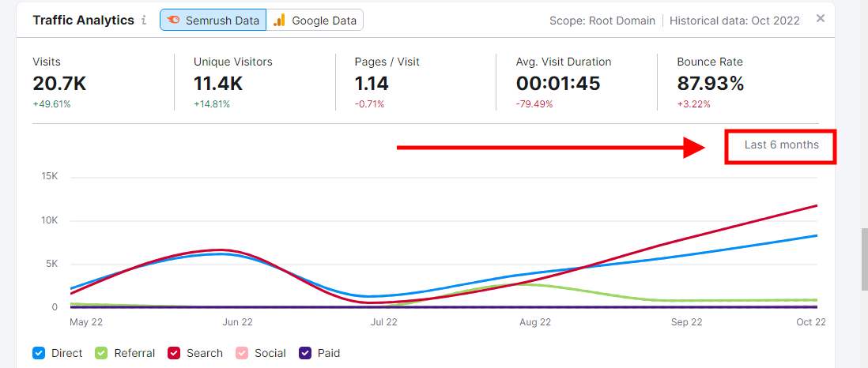
Task: Click the Pages / Visit 1.14 value
Action: click(372, 82)
